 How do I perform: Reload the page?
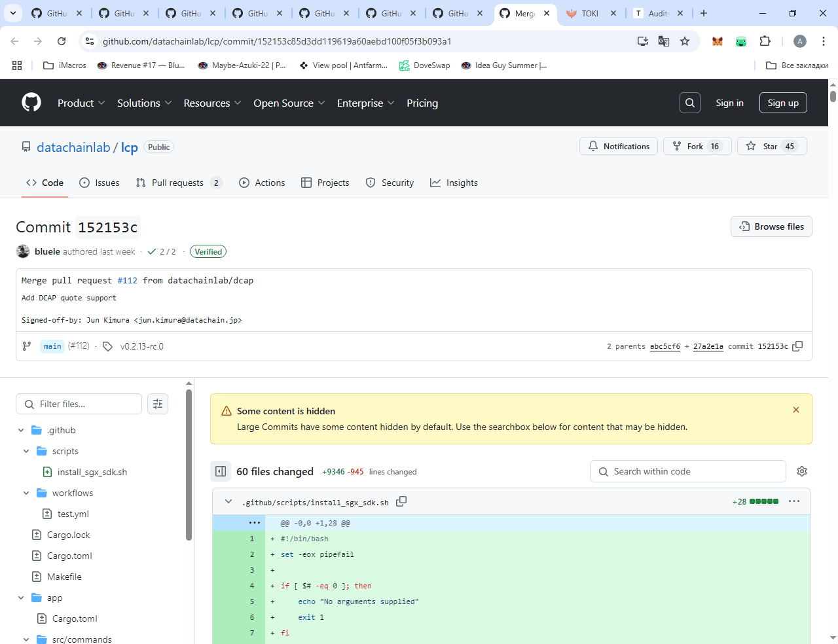point(62,41)
